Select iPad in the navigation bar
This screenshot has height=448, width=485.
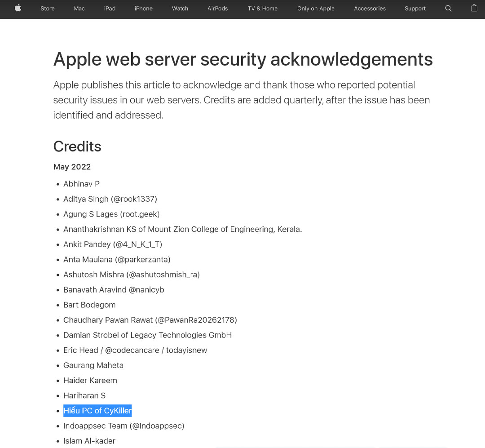tap(110, 9)
